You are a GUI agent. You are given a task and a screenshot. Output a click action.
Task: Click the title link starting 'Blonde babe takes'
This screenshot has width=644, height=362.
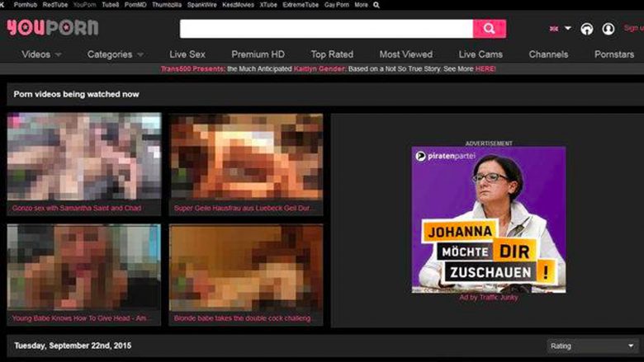click(242, 318)
